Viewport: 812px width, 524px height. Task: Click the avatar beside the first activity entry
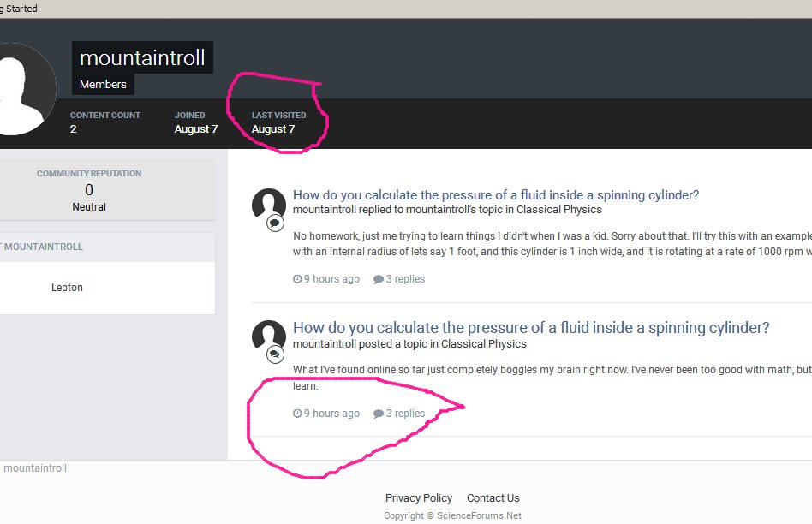268,205
